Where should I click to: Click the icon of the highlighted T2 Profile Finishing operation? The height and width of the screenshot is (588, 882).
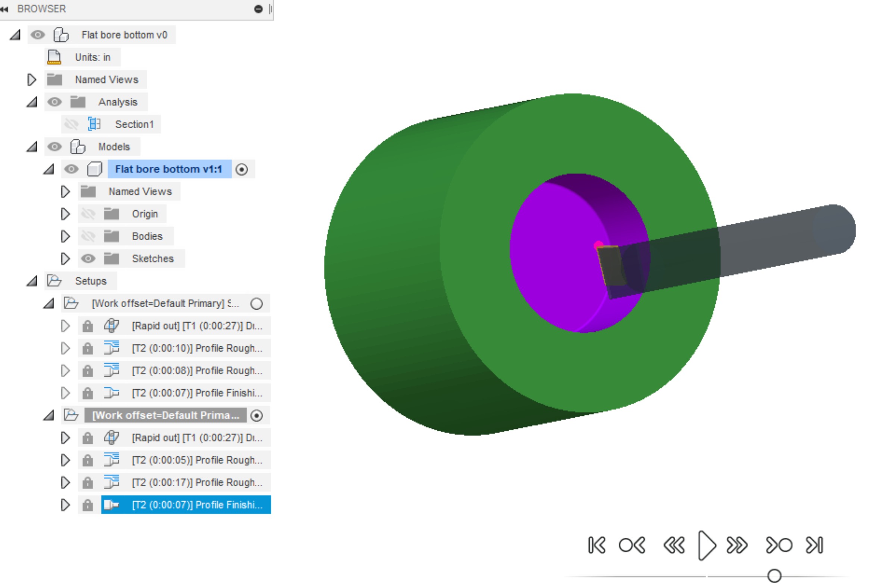112,505
